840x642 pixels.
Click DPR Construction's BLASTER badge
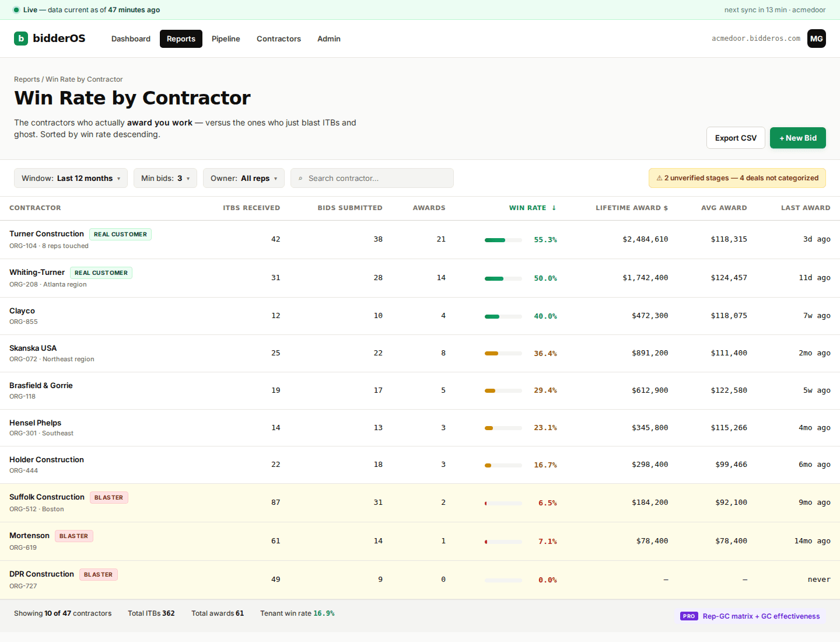[x=98, y=575]
